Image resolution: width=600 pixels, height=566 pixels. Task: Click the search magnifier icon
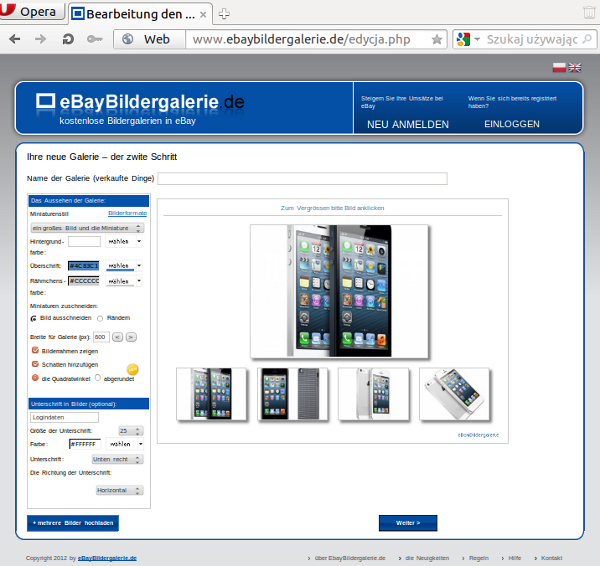(587, 39)
